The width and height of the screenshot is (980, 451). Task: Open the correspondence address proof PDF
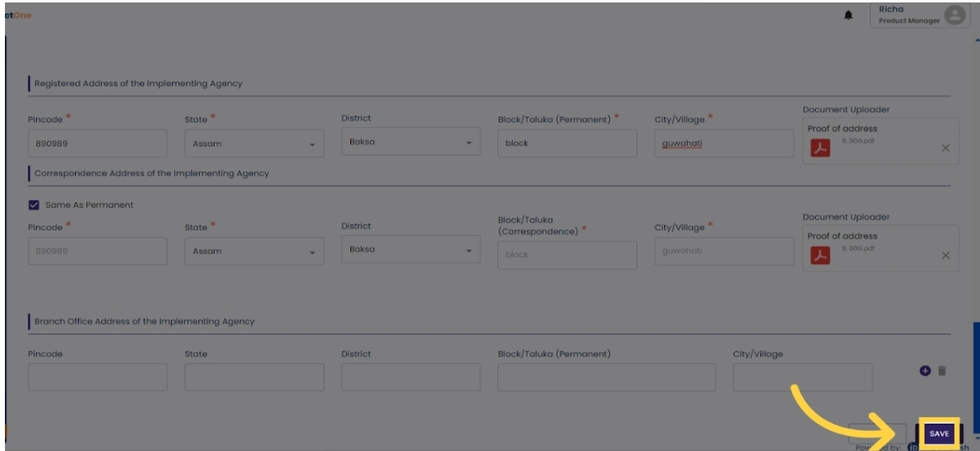819,255
